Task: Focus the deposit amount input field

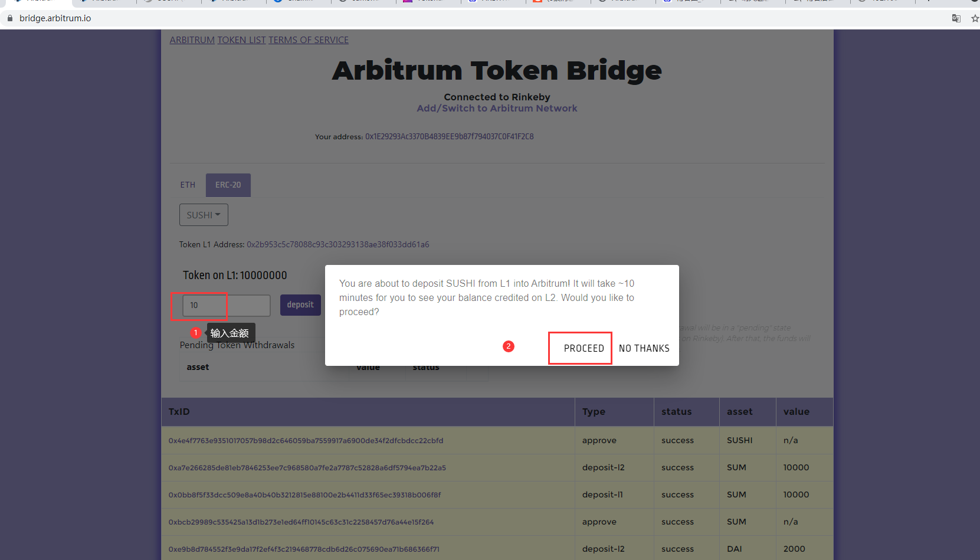Action: [x=227, y=305]
